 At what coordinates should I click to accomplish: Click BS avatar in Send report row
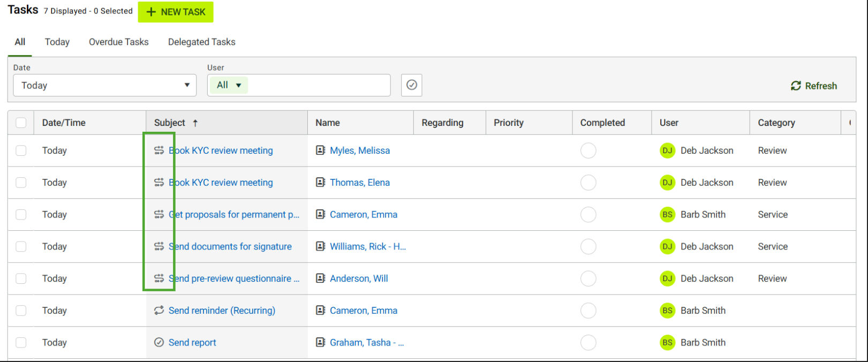(667, 342)
